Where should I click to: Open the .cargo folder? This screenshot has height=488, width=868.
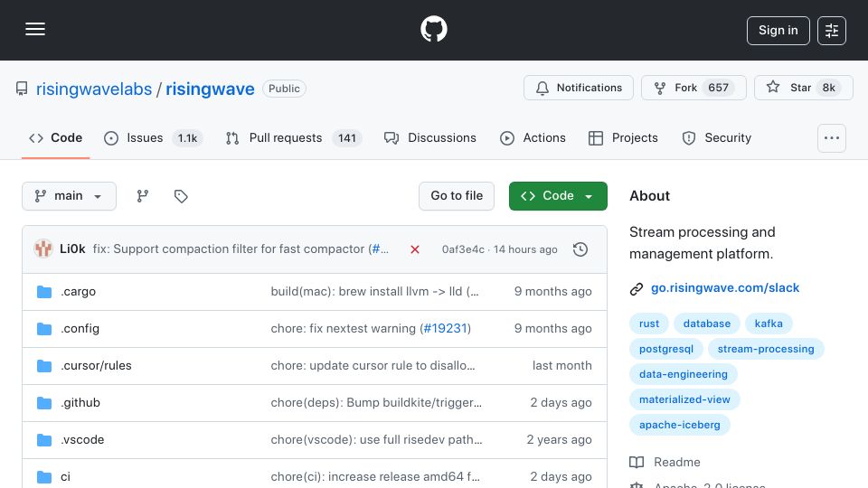click(x=78, y=292)
